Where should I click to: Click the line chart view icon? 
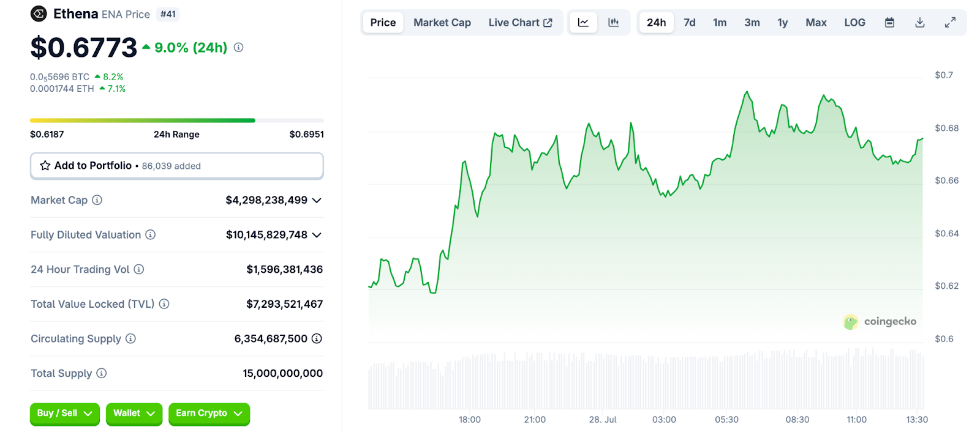[x=583, y=23]
